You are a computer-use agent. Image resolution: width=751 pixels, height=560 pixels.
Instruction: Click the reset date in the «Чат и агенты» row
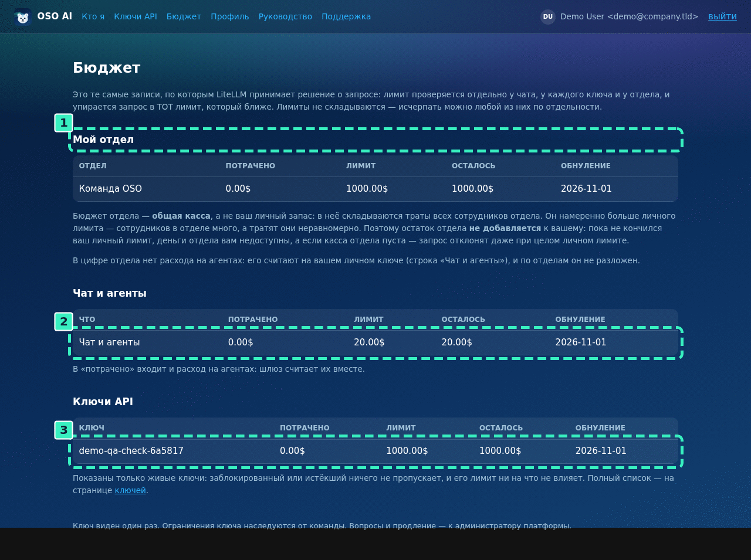(581, 342)
